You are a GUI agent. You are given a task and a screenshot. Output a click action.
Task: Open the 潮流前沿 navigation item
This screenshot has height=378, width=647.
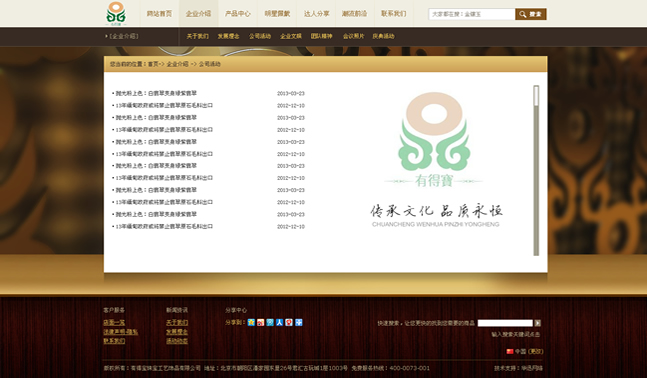tap(354, 14)
